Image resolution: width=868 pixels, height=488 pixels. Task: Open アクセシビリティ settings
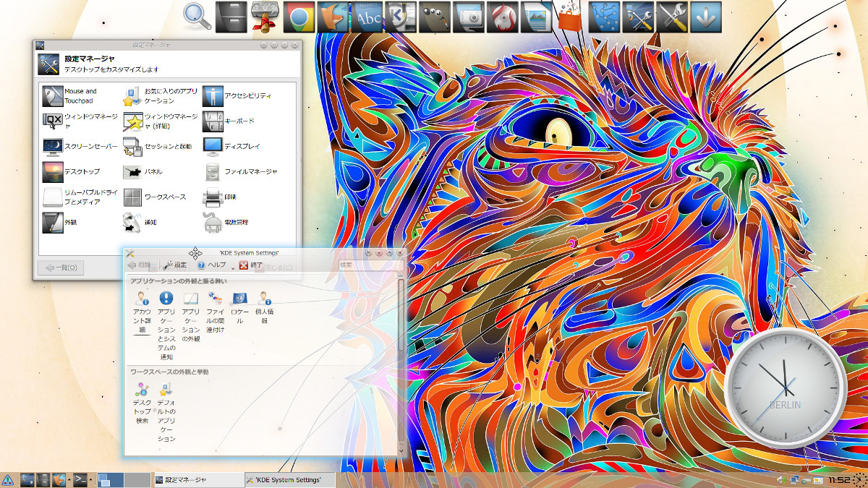click(237, 96)
